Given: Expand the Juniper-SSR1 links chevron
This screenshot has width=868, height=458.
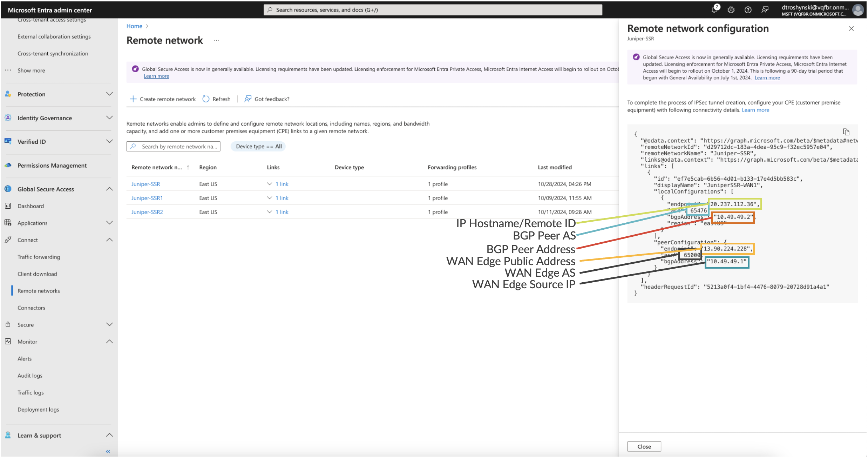Looking at the screenshot, I should coord(269,198).
